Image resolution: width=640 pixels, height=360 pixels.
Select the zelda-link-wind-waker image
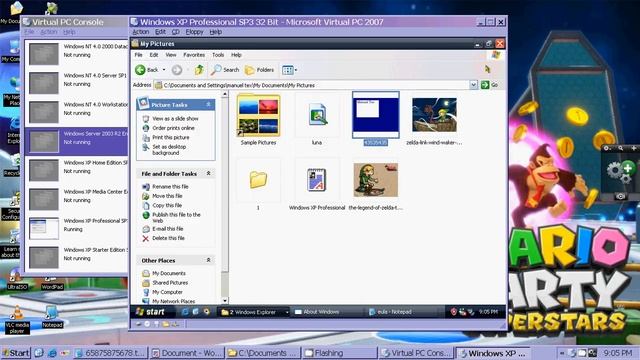434,115
